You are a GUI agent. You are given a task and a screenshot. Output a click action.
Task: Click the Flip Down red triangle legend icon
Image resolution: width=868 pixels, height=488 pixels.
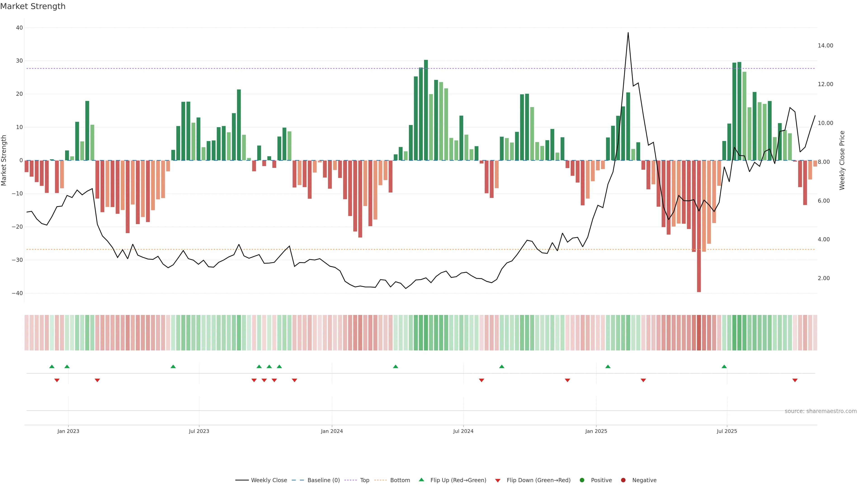[498, 480]
